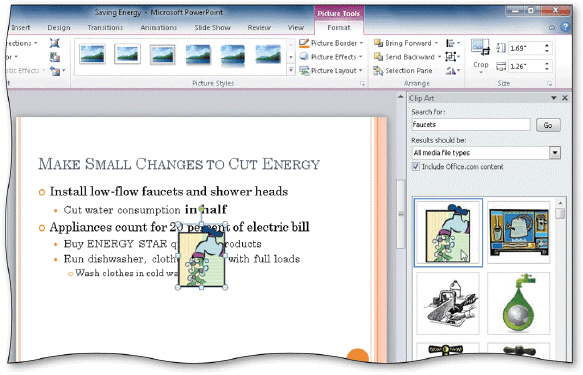Click the slide pane scroll up arrow
The height and width of the screenshot is (375, 583).
tap(400, 97)
